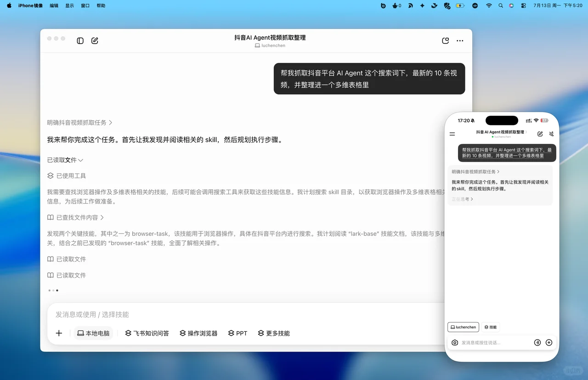Click the audio waveform menu bar icon
This screenshot has width=588, height=380.
click(475, 6)
